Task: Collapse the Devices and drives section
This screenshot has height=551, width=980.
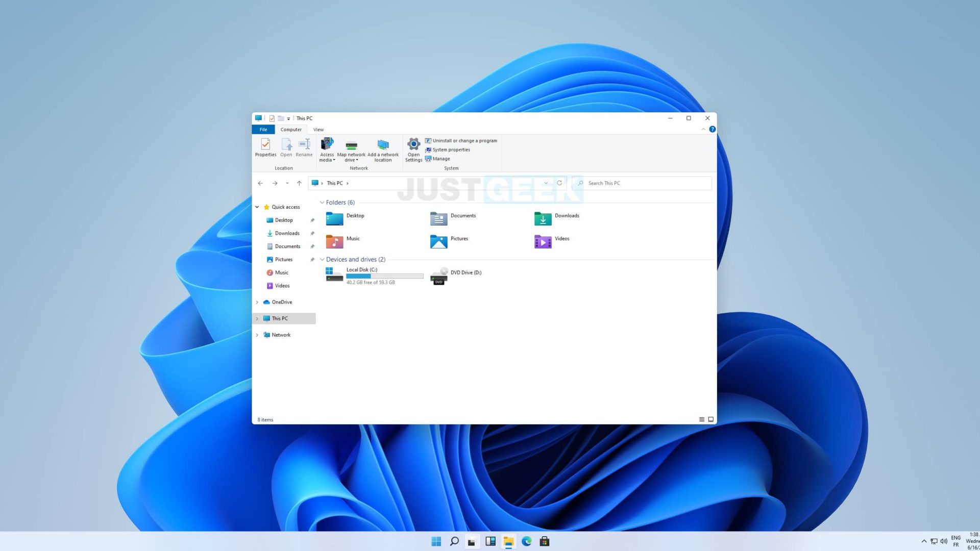Action: [x=321, y=259]
